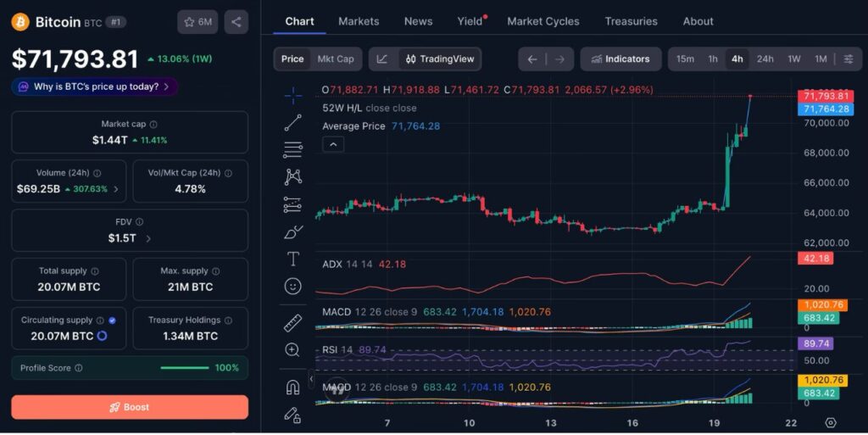Select the crosshair cursor tool
Screen dimensions: 868x435
[292, 95]
